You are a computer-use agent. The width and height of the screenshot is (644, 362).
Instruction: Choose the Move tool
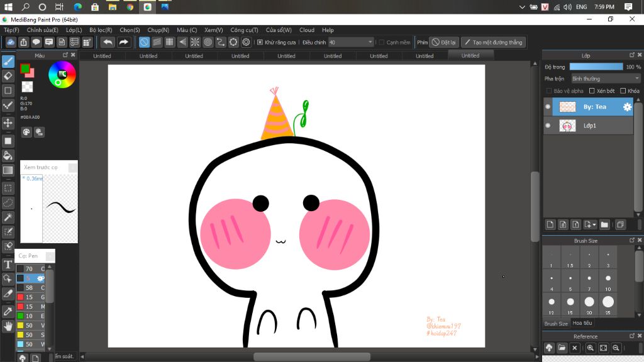[8, 123]
